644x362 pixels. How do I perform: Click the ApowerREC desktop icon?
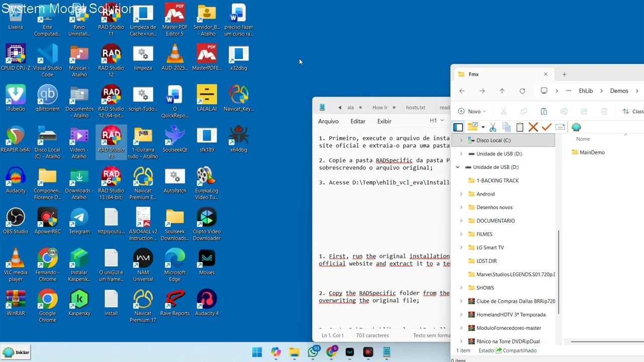[x=47, y=221]
